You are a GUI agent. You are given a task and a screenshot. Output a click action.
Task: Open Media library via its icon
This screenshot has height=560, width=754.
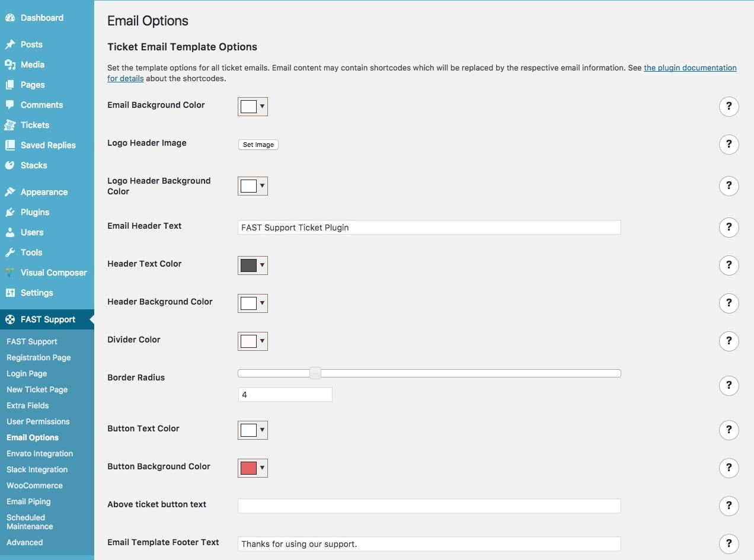pos(10,65)
